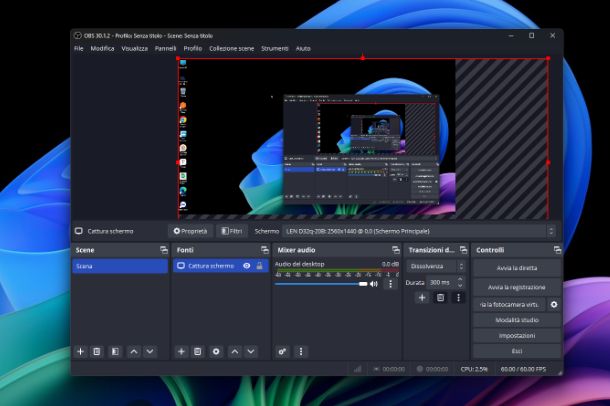The image size is (610, 406).
Task: Select the Scena item in Scene list
Action: [x=120, y=266]
